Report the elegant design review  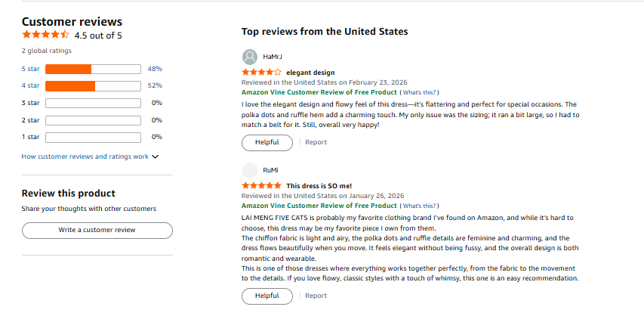coord(316,142)
